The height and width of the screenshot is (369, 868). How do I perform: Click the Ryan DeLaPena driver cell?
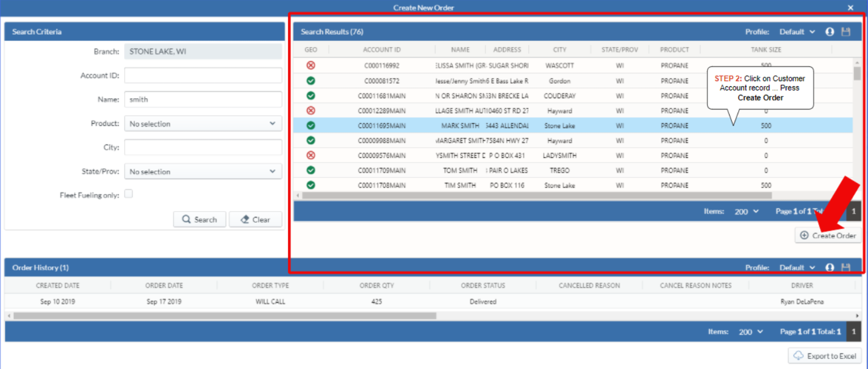point(802,301)
